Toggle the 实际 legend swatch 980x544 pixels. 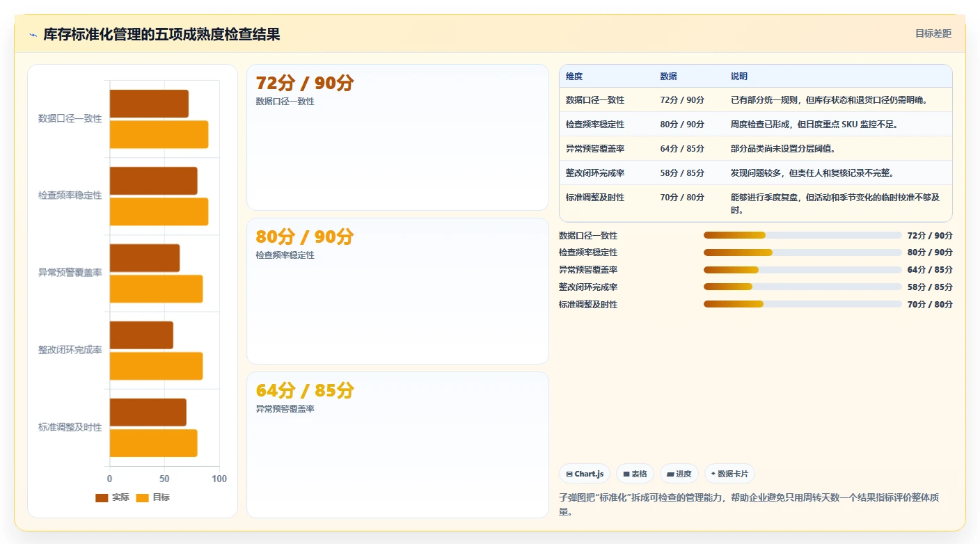[102, 497]
